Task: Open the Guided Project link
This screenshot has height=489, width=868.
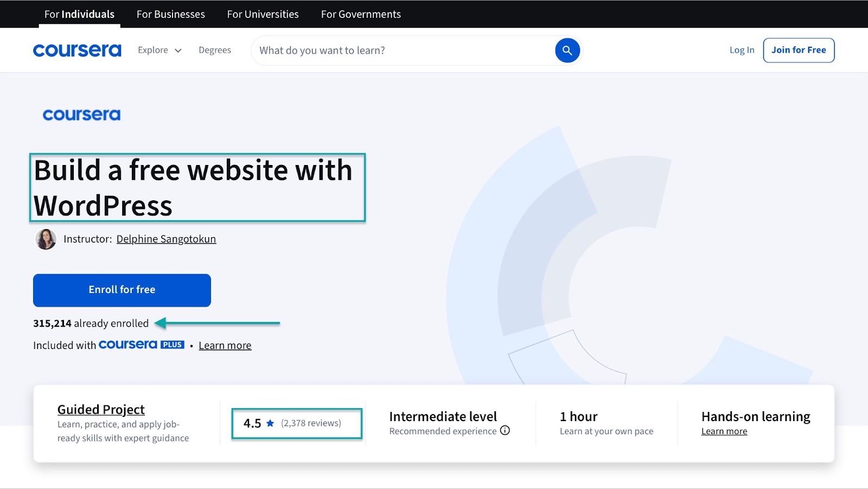Action: click(100, 409)
